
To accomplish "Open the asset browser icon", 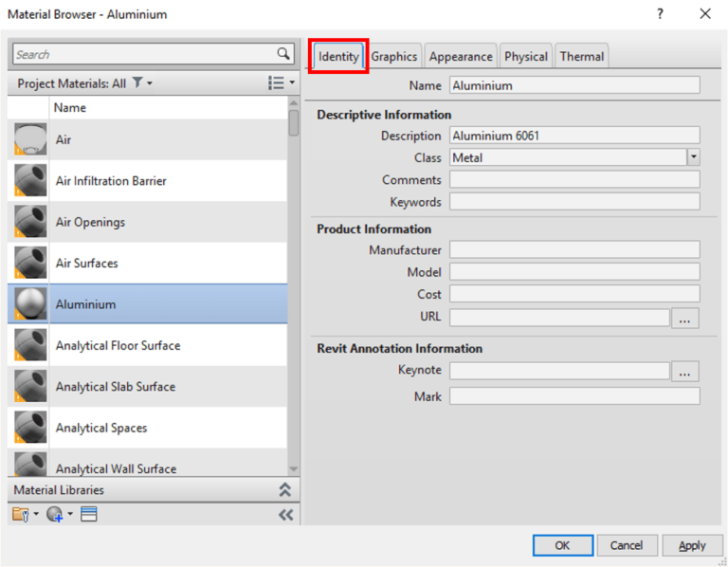I will 89,514.
